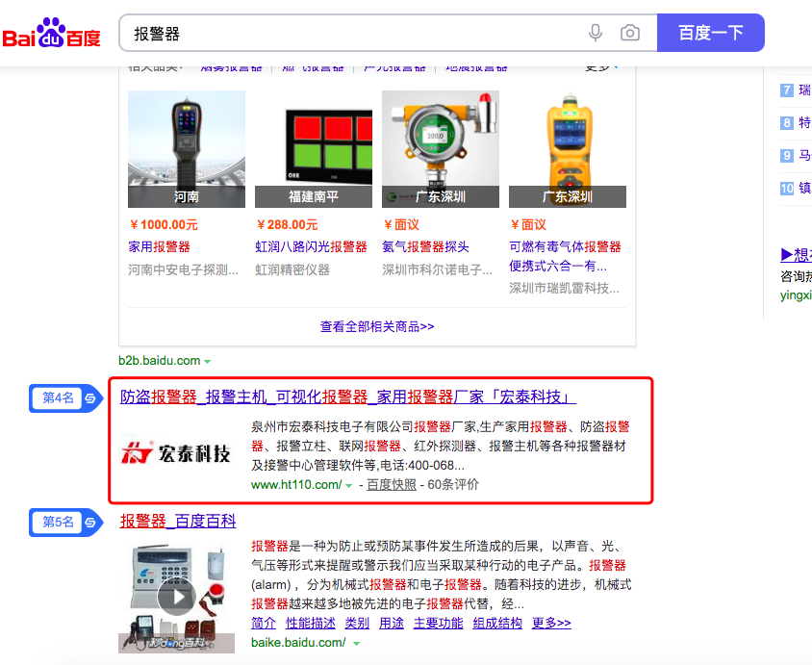Open the 家用报警器 product link
Screen dimensions: 812x665
click(160, 246)
